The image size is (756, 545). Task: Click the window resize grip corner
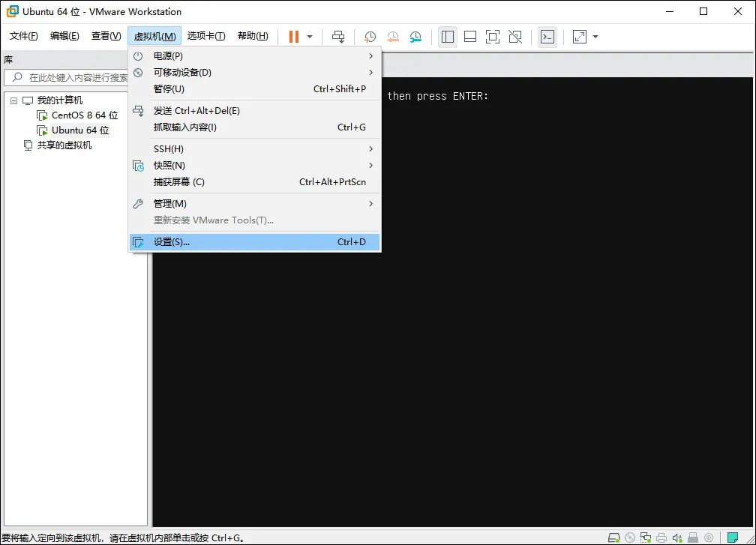coord(750,539)
